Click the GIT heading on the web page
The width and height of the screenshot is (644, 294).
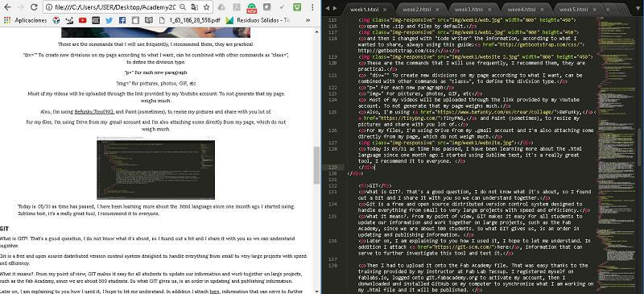pyautogui.click(x=5, y=228)
